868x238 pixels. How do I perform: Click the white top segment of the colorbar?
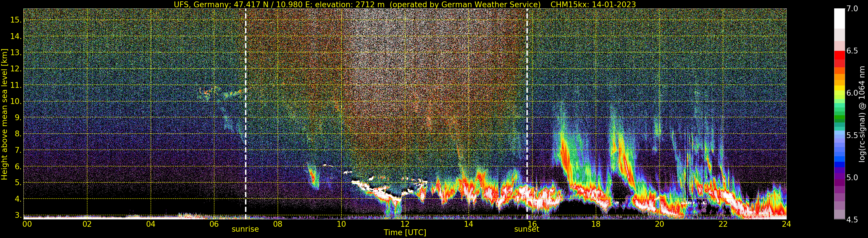click(839, 18)
